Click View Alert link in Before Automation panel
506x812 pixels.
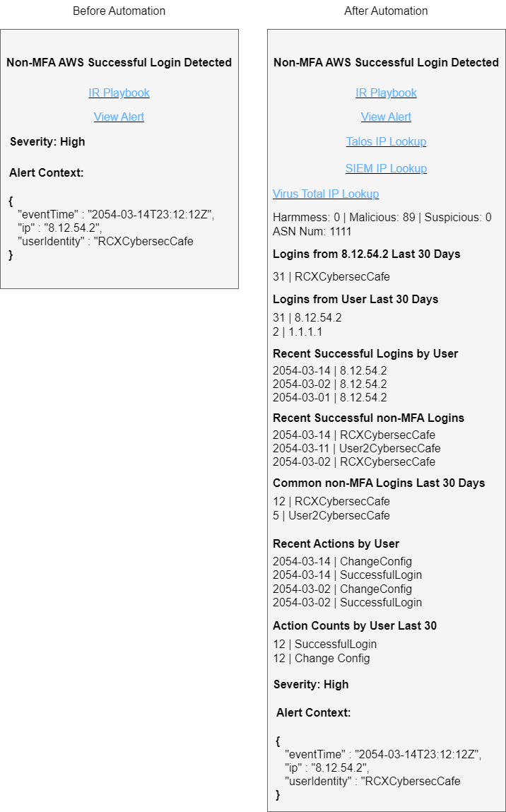pos(119,117)
